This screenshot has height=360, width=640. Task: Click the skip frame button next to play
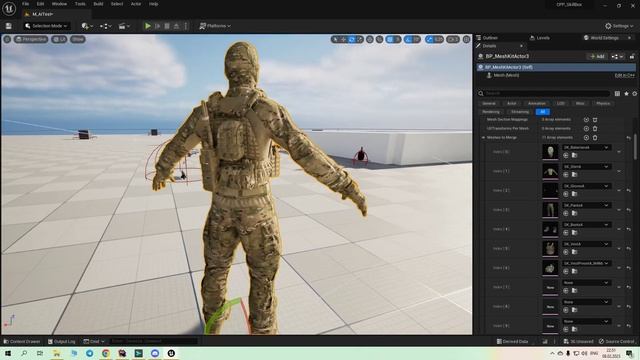[158, 26]
